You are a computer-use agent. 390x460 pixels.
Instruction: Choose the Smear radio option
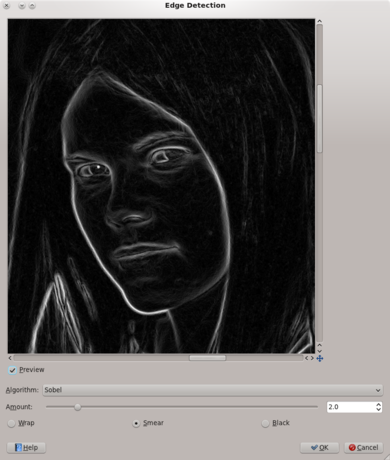tap(136, 423)
